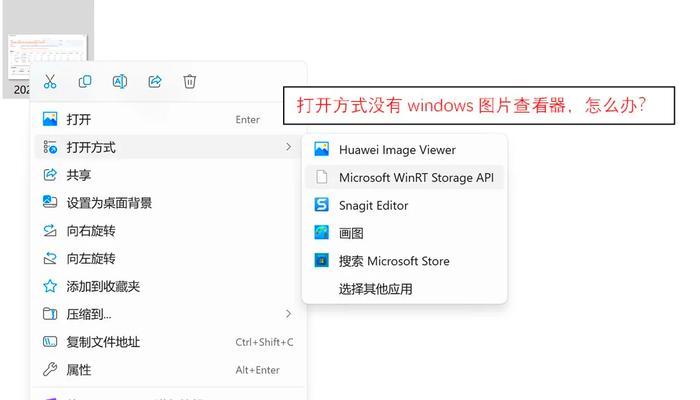700x400 pixels.
Task: Click the 画图 paint icon
Action: tap(321, 233)
